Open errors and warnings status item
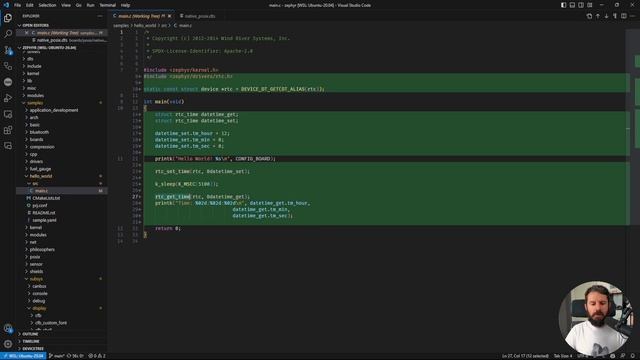Viewport: 640px width, 360px height. coord(97,356)
